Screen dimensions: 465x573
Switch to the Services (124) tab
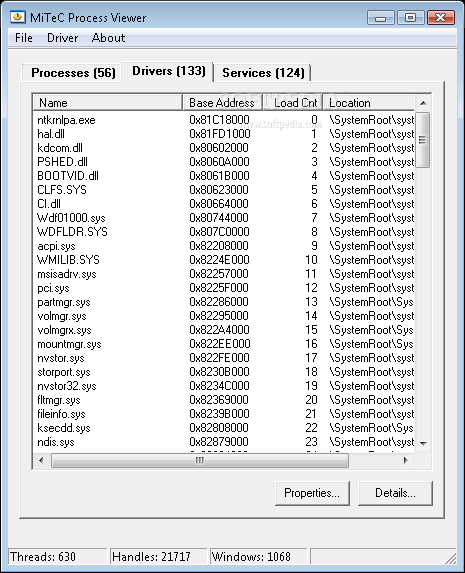pyautogui.click(x=263, y=72)
